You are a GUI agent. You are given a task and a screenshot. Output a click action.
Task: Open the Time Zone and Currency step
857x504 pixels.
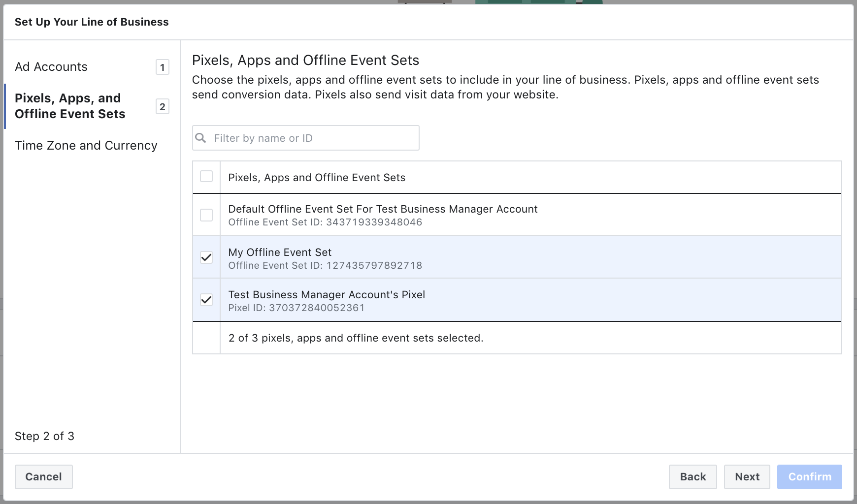[x=86, y=145]
